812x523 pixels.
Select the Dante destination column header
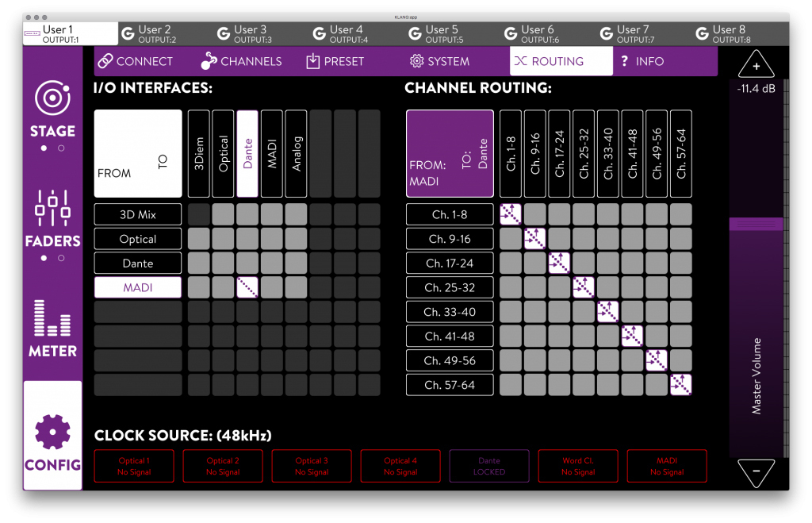tap(248, 153)
